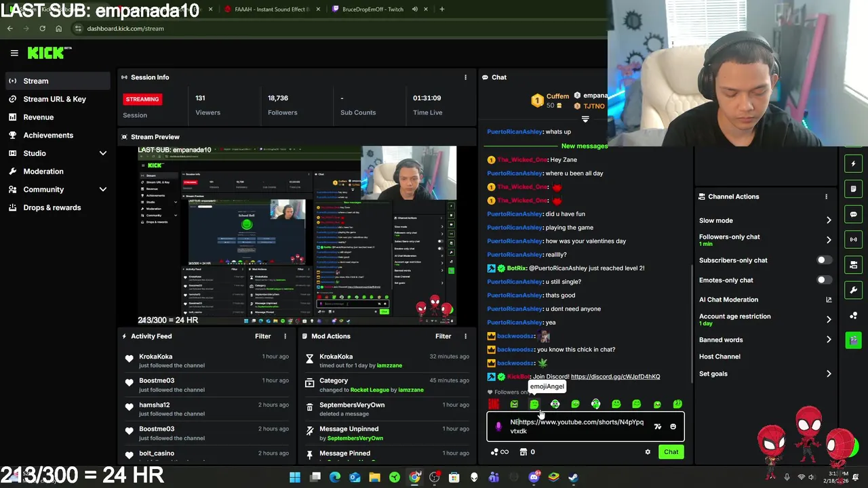Open a new browser tab
The image size is (868, 488).
coord(441,9)
